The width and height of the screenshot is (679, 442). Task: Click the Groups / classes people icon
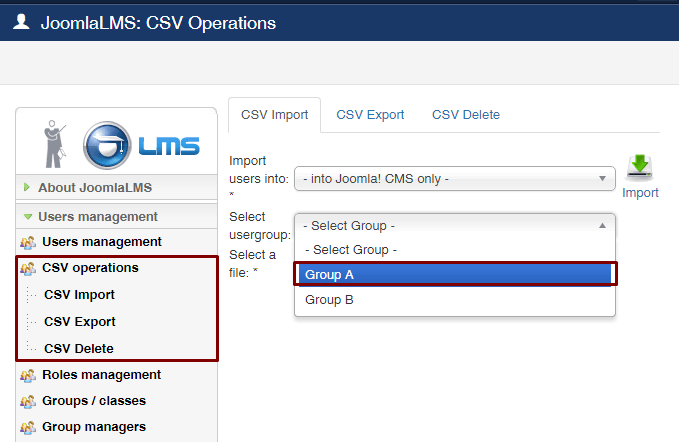coord(28,402)
